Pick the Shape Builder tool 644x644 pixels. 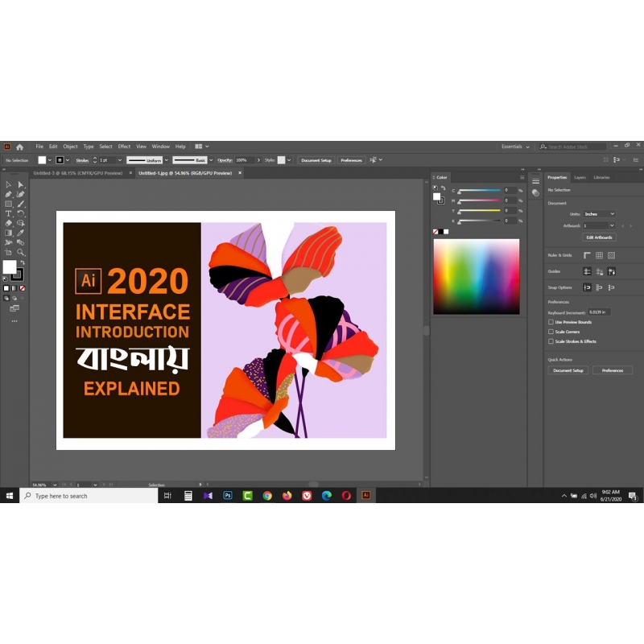pyautogui.click(x=21, y=224)
